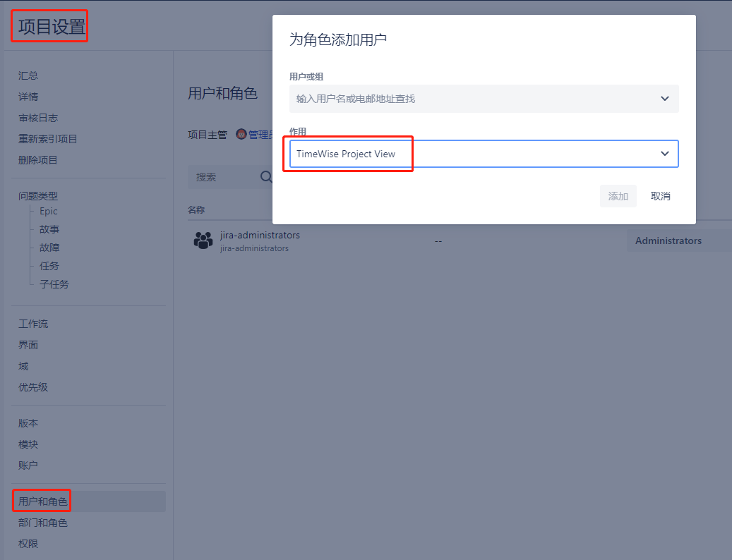Go to 详情 settings page

click(28, 97)
